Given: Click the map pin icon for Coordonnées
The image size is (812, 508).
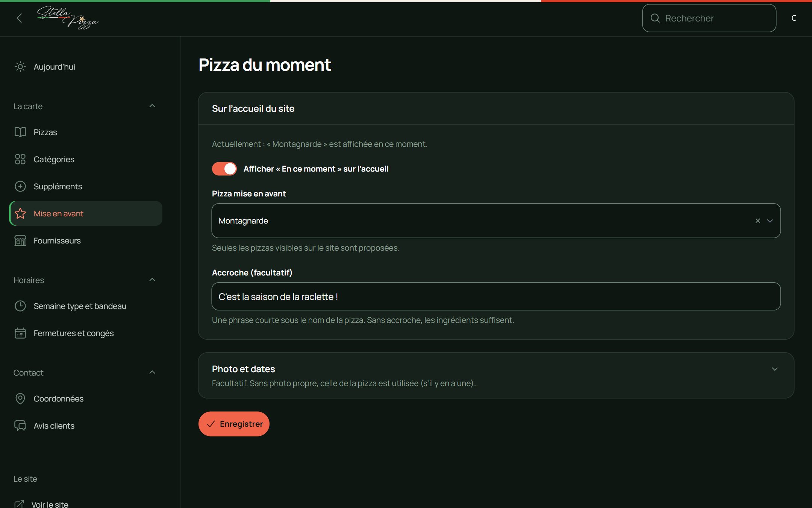Looking at the screenshot, I should 20,398.
